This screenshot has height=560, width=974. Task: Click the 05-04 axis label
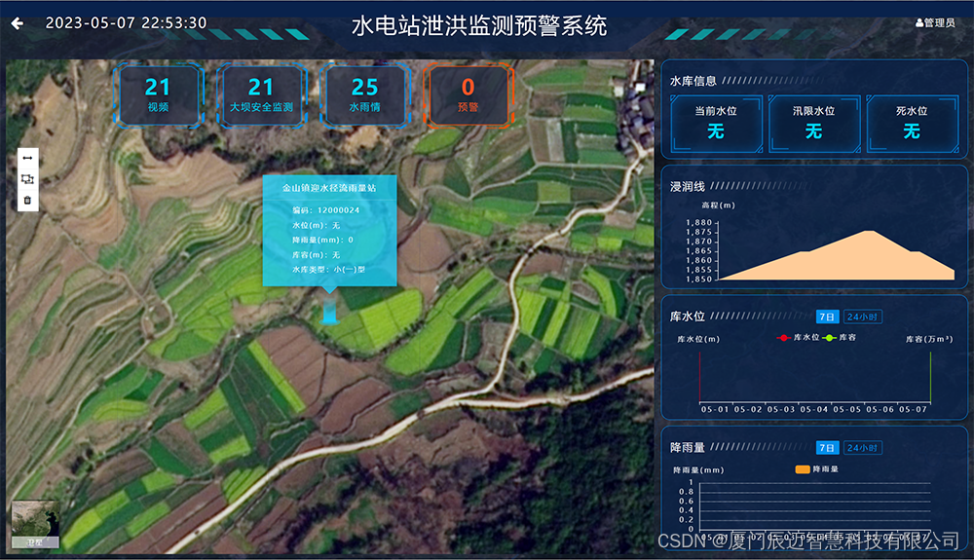813,409
